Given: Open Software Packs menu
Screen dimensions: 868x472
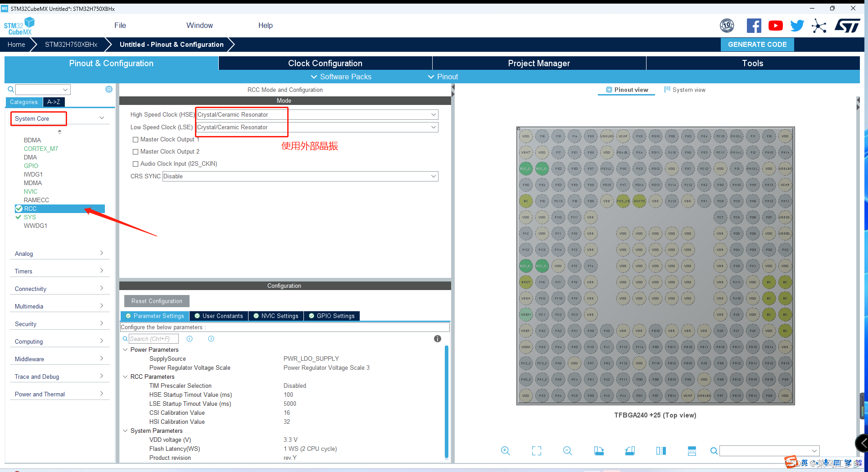Looking at the screenshot, I should click(341, 77).
